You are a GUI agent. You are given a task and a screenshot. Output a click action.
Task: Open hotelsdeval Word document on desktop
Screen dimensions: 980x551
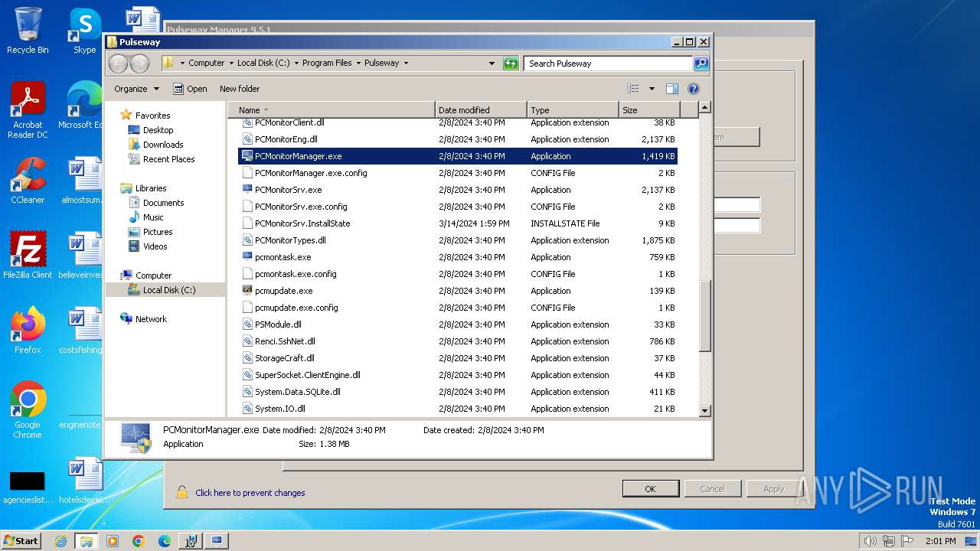(83, 481)
